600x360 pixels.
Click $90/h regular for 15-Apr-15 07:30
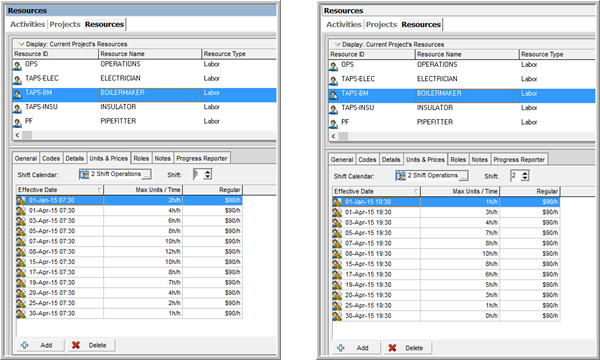[212, 262]
